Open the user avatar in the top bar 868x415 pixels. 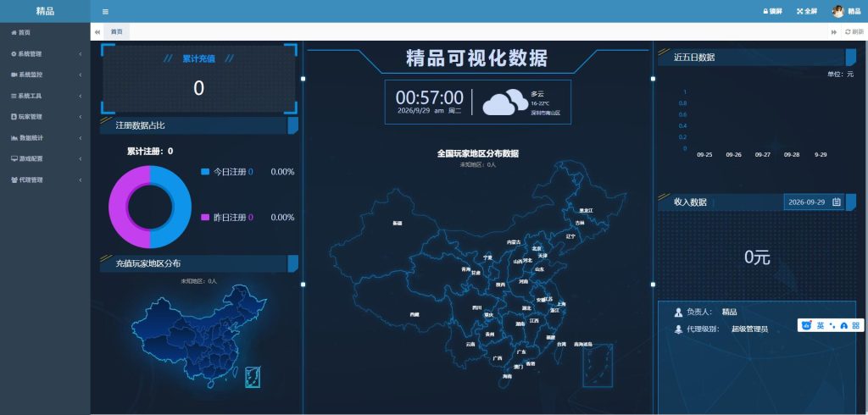click(x=838, y=12)
